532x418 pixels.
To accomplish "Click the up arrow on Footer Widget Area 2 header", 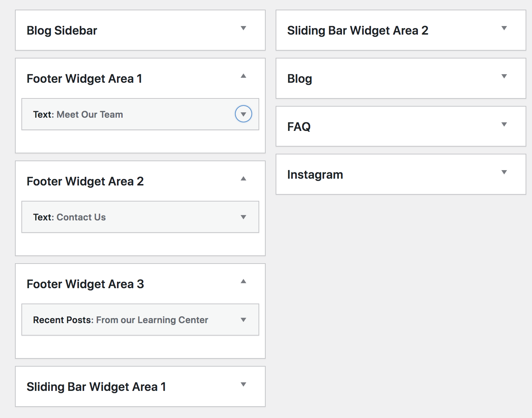I will [244, 178].
